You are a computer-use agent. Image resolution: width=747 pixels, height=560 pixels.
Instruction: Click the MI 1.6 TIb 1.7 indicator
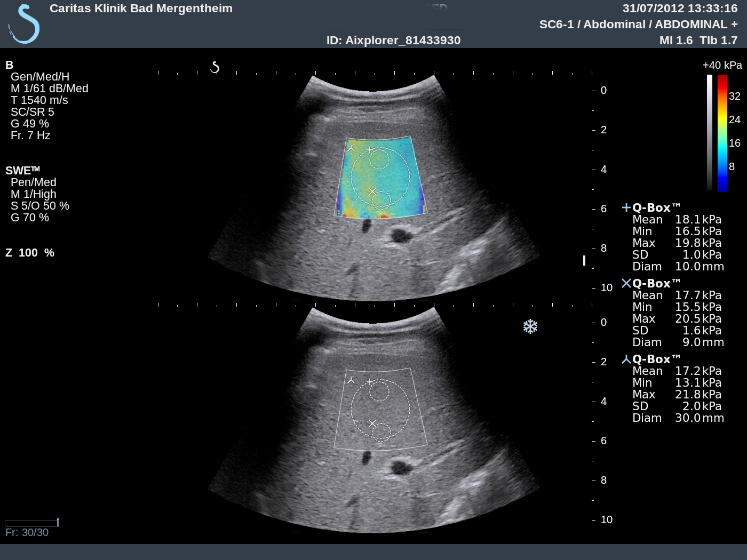[698, 41]
